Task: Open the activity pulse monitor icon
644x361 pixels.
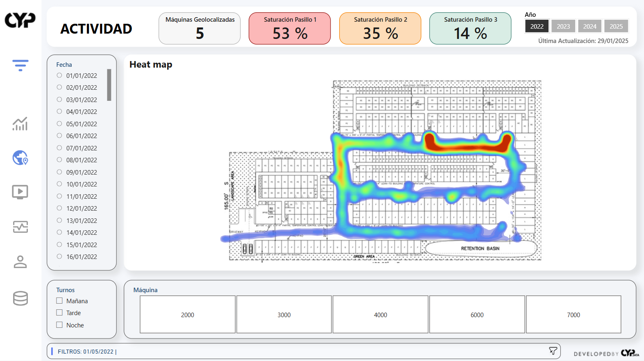Action: click(20, 227)
